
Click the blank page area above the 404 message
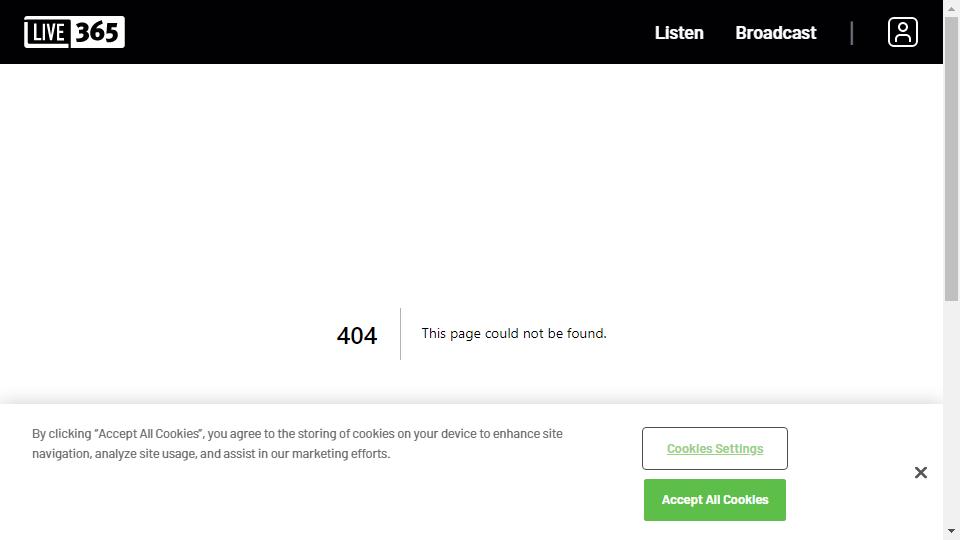click(x=470, y=180)
